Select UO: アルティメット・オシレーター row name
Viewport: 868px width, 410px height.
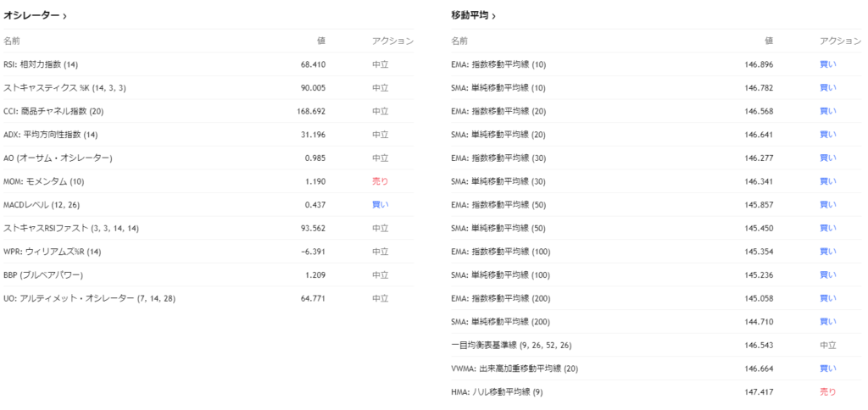[x=89, y=298]
